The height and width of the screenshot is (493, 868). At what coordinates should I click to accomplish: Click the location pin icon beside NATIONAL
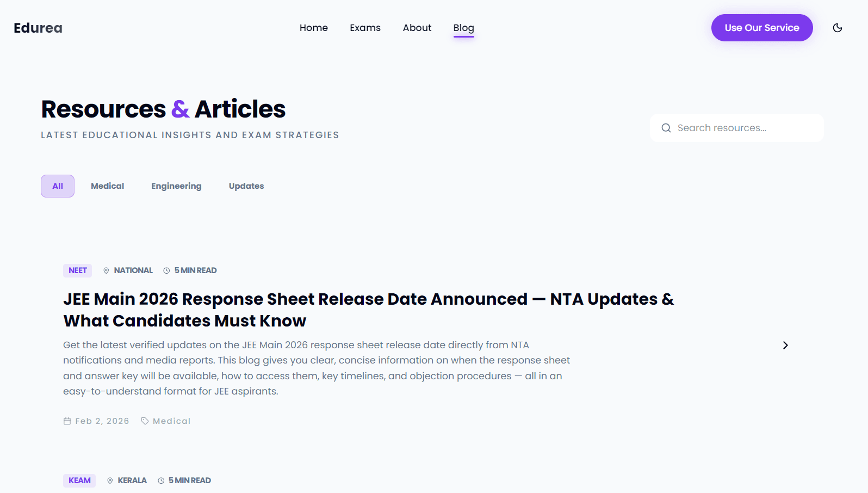pos(106,270)
